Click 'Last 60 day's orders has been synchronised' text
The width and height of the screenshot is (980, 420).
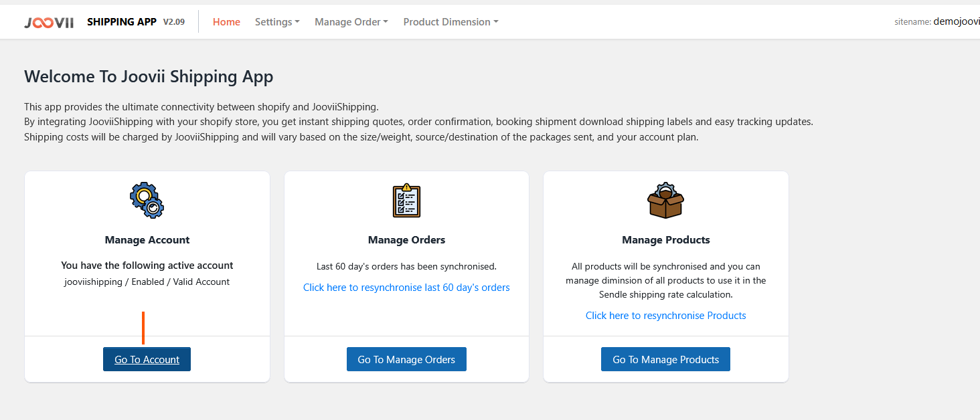pyautogui.click(x=406, y=266)
